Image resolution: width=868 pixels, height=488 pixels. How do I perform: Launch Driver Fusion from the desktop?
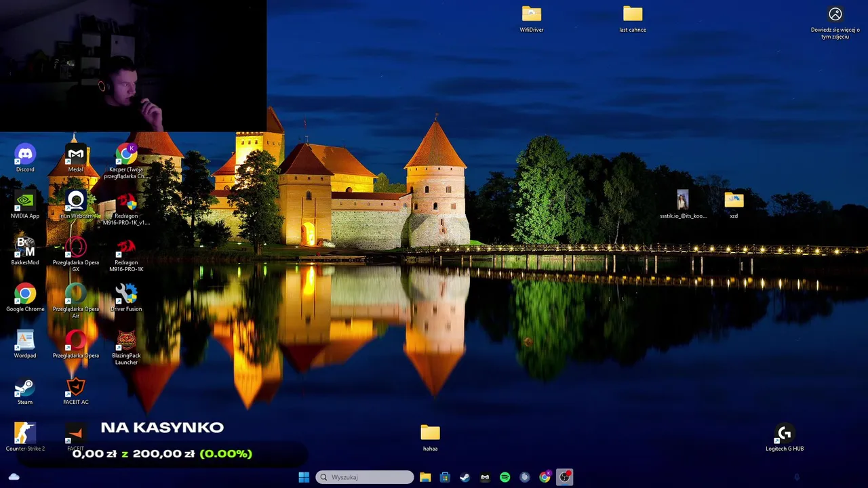click(126, 298)
